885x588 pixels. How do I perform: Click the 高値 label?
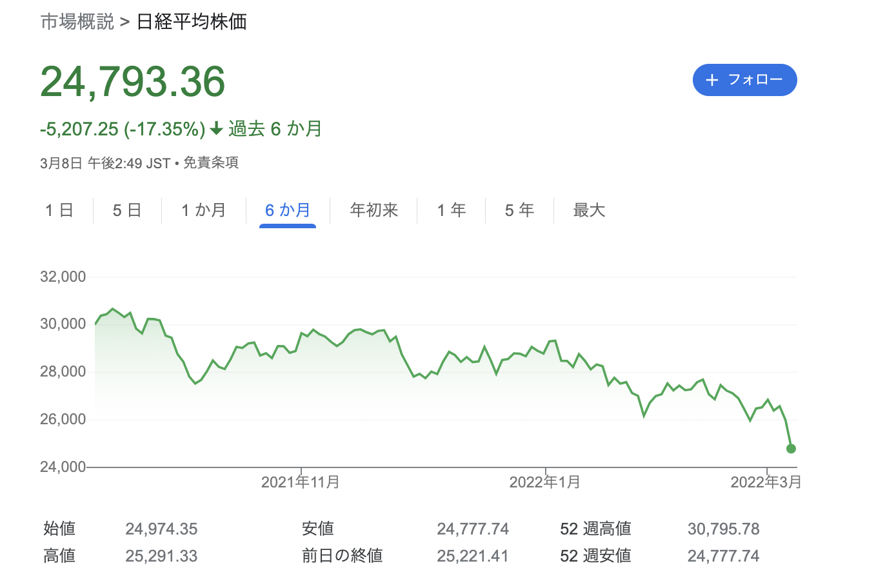coord(59,556)
